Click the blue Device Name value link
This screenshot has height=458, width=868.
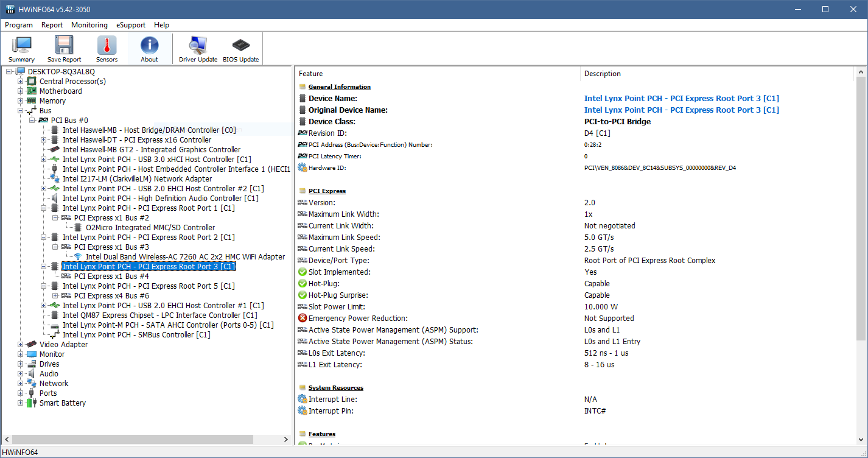pos(682,99)
